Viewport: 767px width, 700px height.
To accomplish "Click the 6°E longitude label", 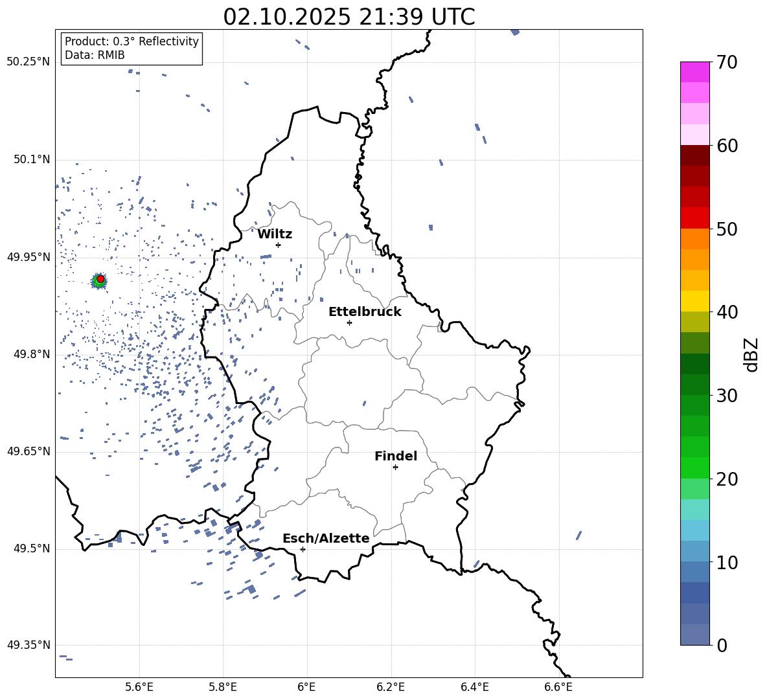I will 306,687.
